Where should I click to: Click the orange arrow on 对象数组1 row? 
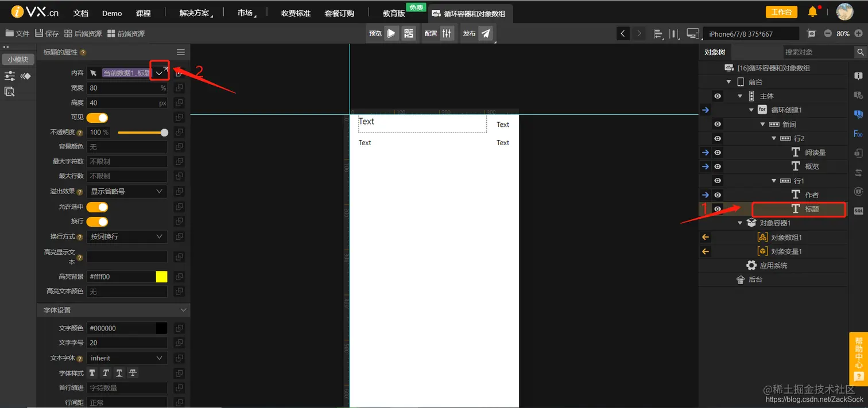tap(706, 237)
